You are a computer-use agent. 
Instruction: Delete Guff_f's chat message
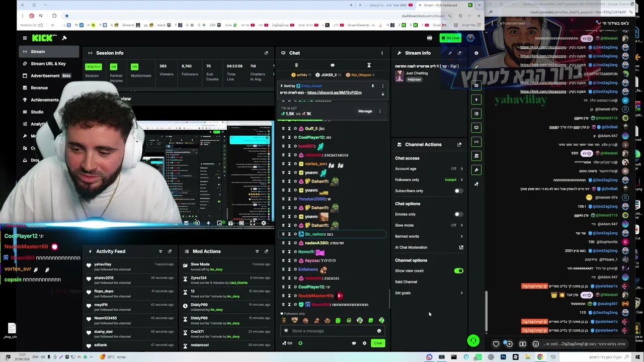[x=283, y=129]
